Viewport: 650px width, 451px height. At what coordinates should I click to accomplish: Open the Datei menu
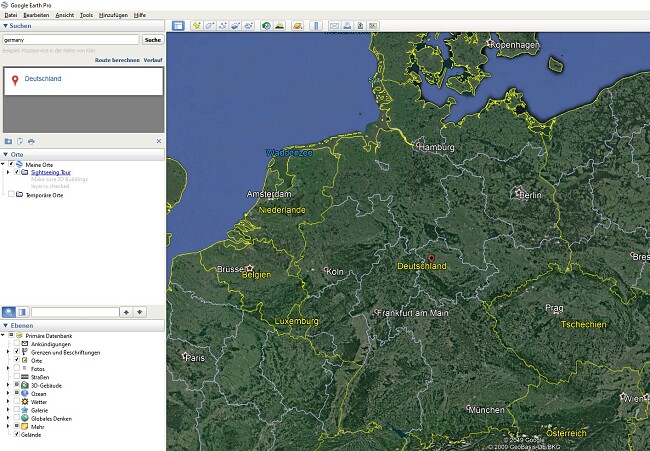click(10, 15)
